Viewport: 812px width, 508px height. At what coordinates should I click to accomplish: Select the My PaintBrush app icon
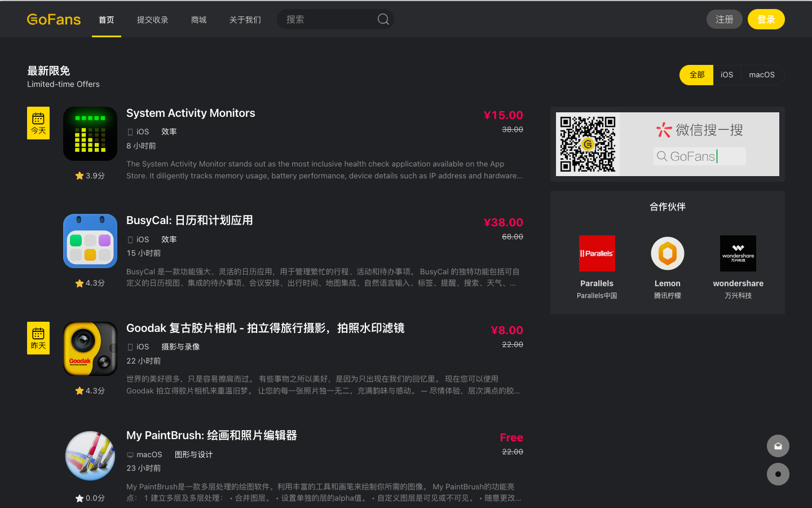coord(90,456)
